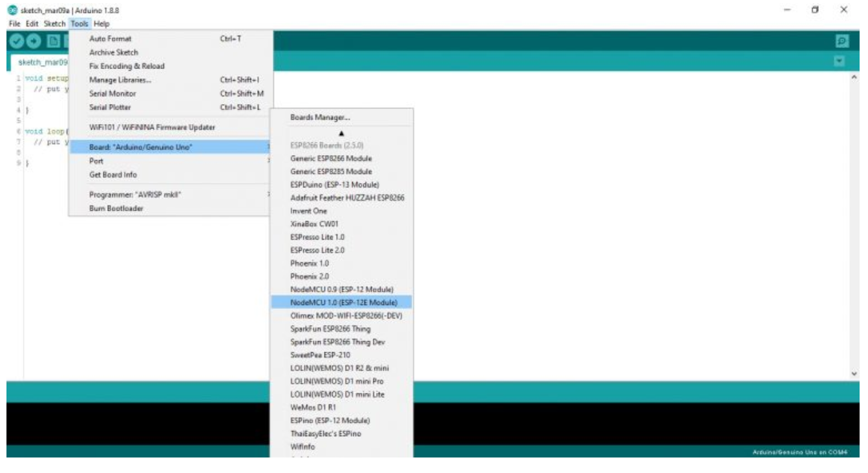Select WifInfo board
868x473 pixels.
tap(341, 447)
